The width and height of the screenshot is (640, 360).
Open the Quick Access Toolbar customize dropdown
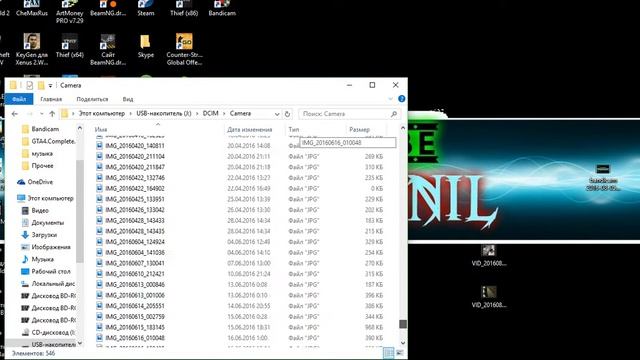[50, 85]
